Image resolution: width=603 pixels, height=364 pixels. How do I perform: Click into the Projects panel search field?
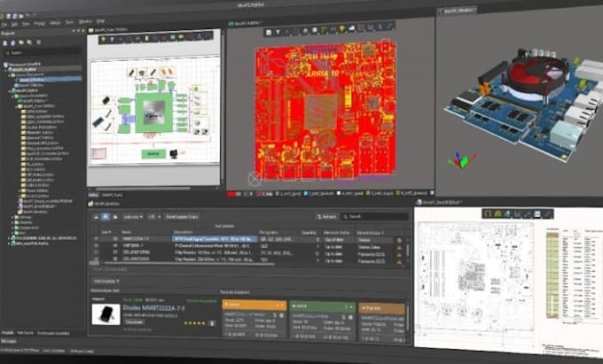(x=43, y=52)
